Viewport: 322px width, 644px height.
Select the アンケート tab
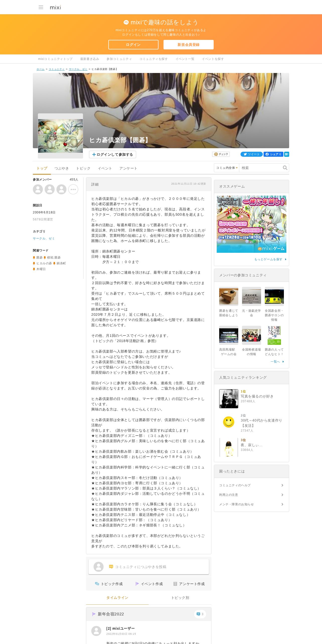(x=128, y=168)
